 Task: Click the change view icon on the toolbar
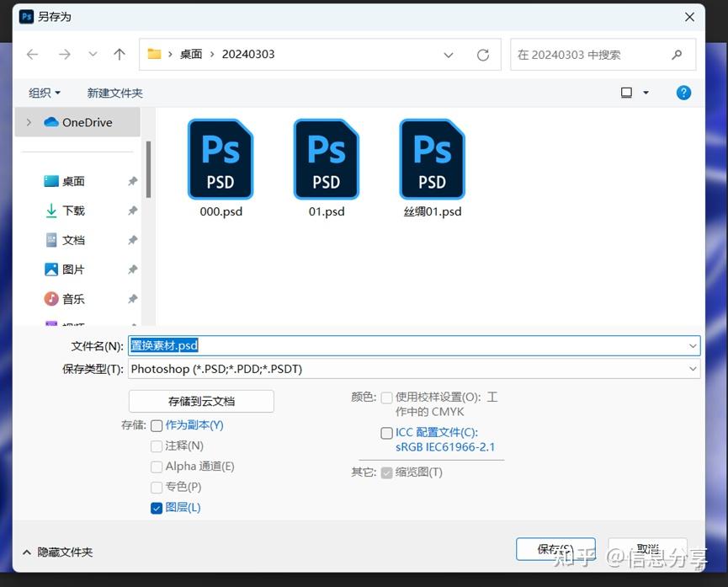[x=627, y=93]
